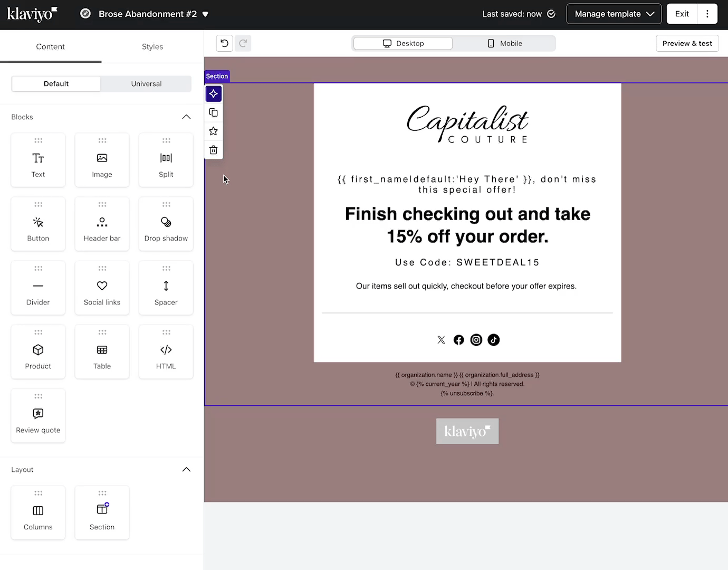
Task: Click the Capitalist Couture logo image
Action: click(467, 124)
